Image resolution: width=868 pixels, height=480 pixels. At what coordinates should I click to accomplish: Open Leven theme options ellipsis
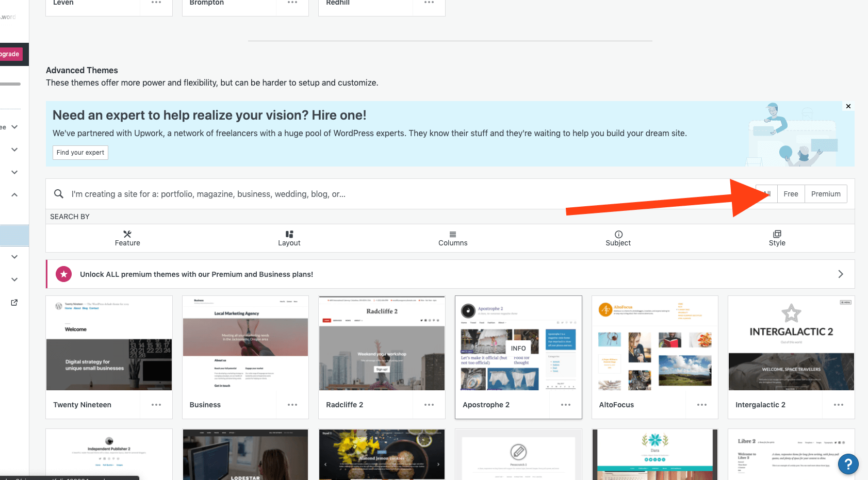point(156,3)
